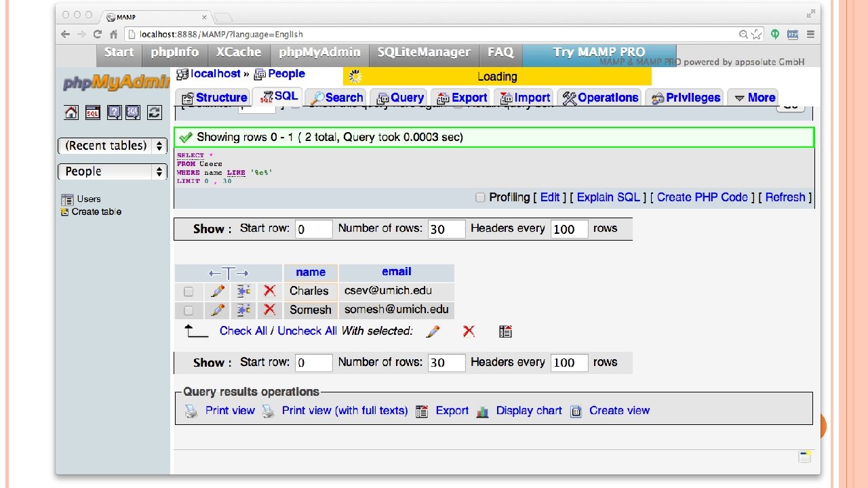The image size is (868, 488).
Task: Open the MAMP Start menu item
Action: [119, 53]
